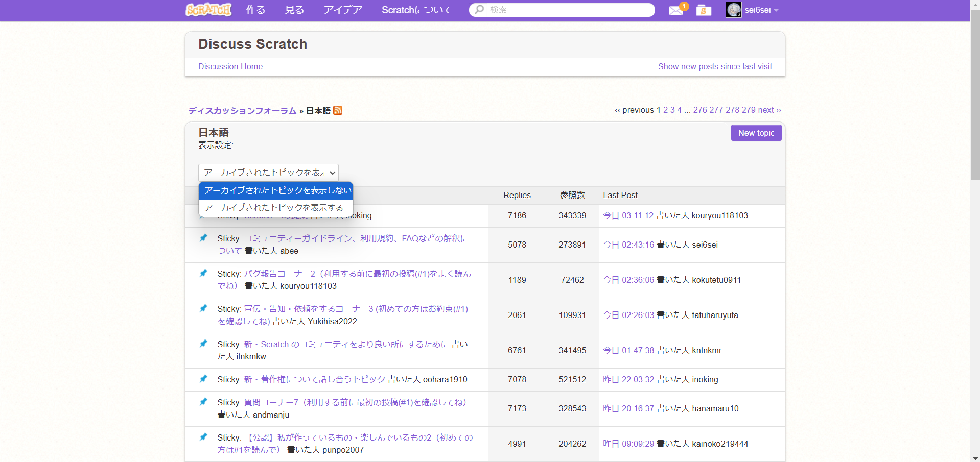Open the My Stuff folder icon

(704, 10)
